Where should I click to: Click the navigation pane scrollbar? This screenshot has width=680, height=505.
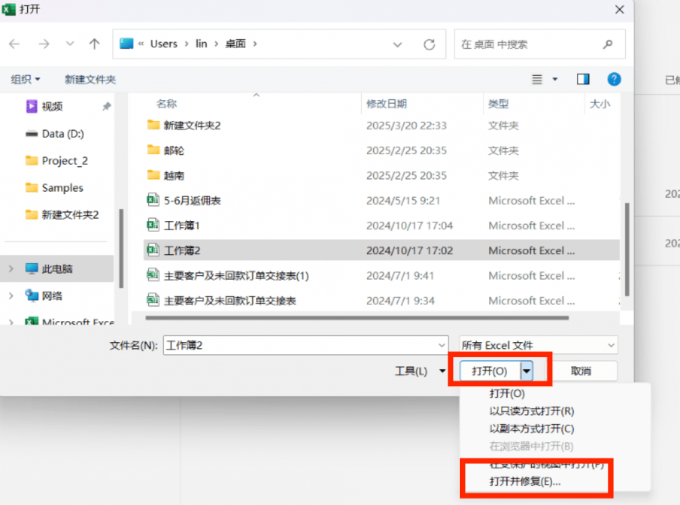click(x=121, y=249)
